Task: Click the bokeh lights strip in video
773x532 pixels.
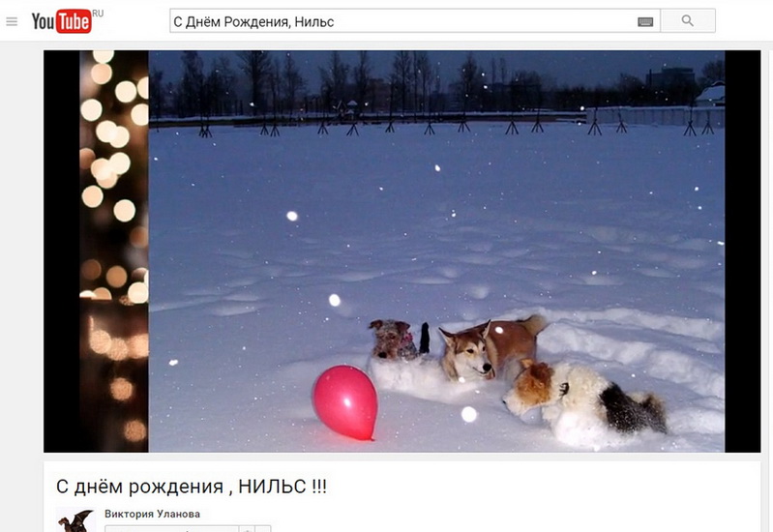Action: [114, 251]
